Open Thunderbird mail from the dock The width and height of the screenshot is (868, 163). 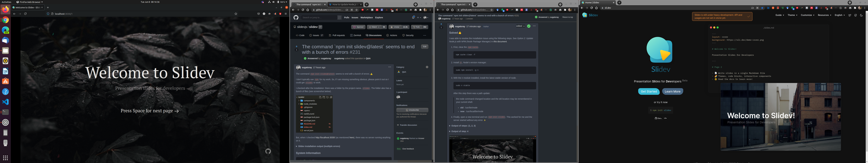(x=5, y=40)
